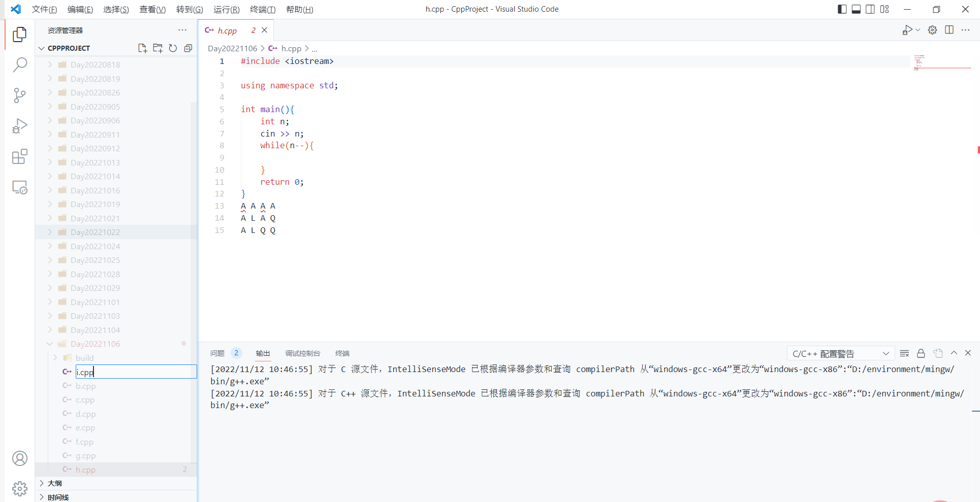
Task: Click the editor minimap
Action: pyautogui.click(x=942, y=63)
